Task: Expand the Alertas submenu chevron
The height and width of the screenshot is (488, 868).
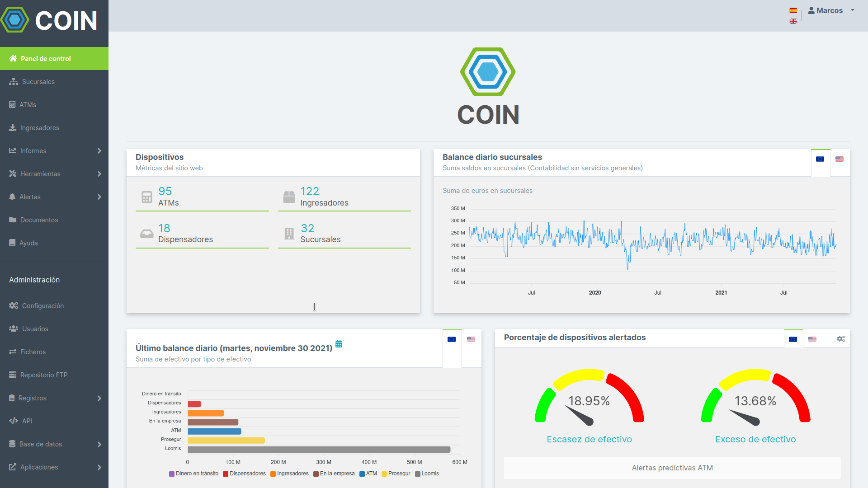Action: (99, 197)
